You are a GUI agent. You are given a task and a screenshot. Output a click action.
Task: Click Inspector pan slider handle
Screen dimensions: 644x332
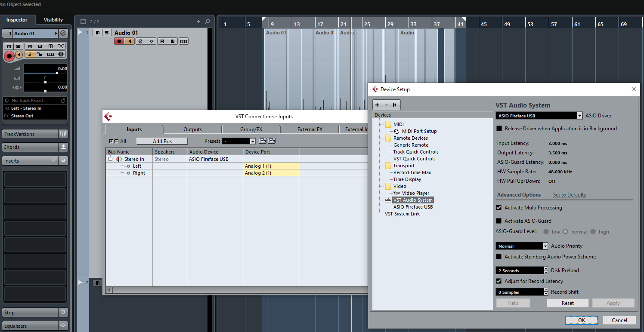click(x=45, y=82)
